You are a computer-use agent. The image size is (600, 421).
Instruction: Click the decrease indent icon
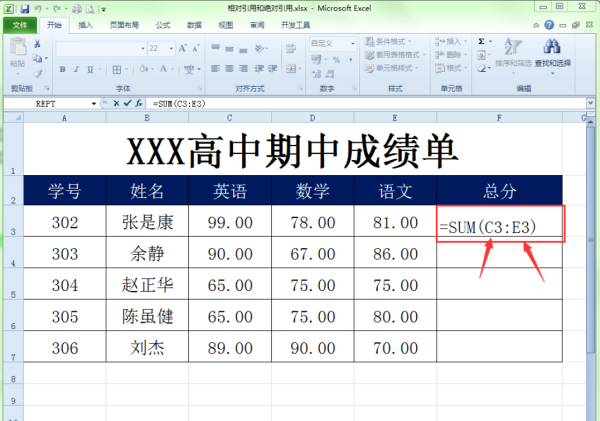tap(259, 68)
